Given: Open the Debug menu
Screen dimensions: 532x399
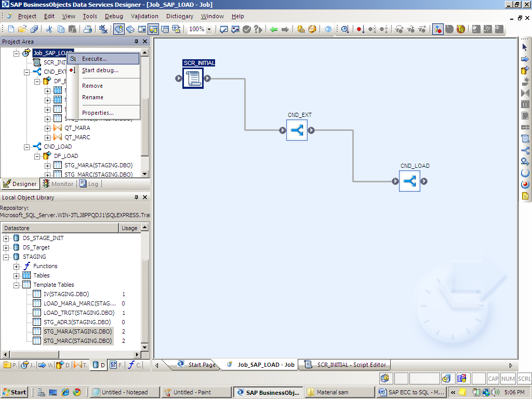Looking at the screenshot, I should (x=114, y=16).
